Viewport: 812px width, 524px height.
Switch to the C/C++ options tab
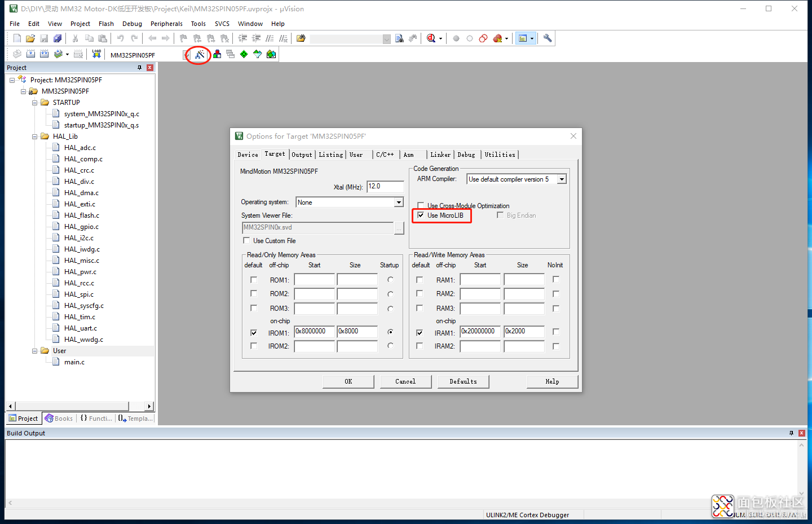click(385, 155)
